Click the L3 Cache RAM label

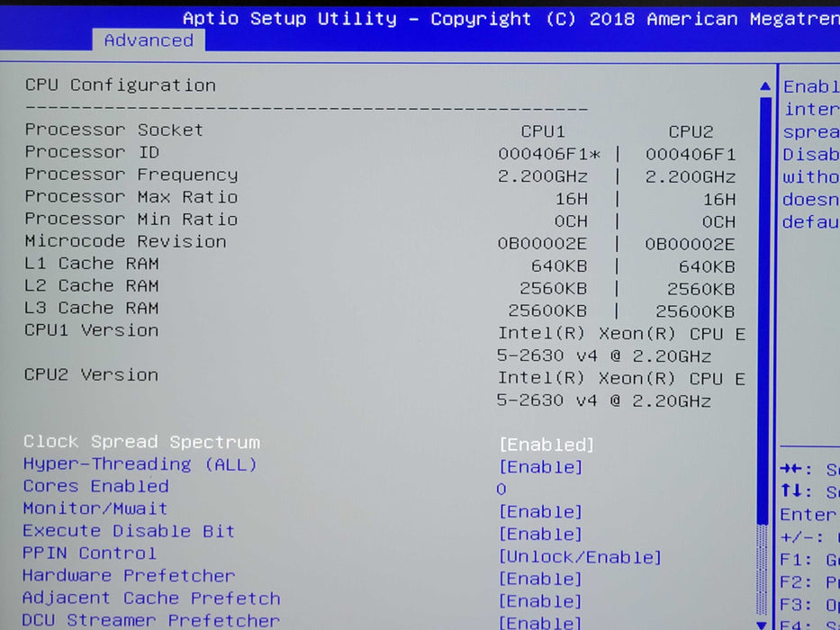click(92, 308)
